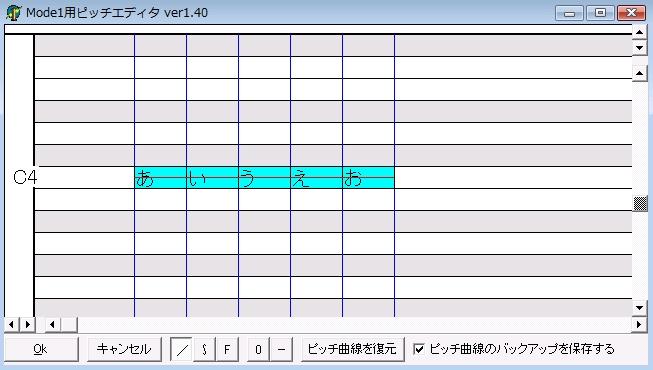Click the vertical scrollbar down arrow
Screen dimensions: 653x370
click(x=640, y=308)
